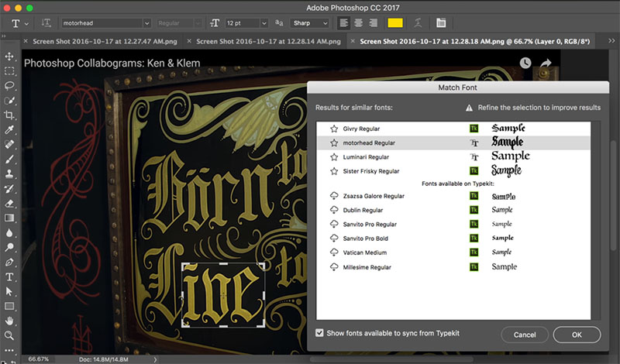The width and height of the screenshot is (620, 364).
Task: Select Sanvito Pro Bold font row
Action: (453, 239)
